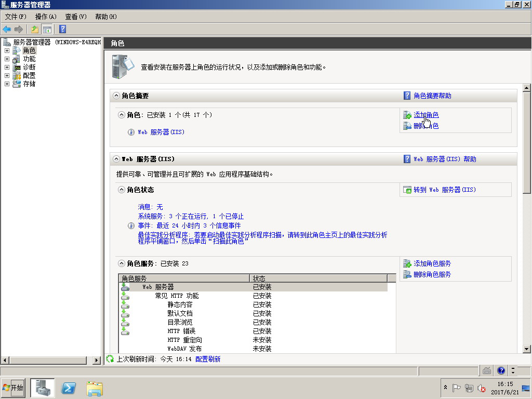Expand the 角色 tree node
532x399 pixels.
(x=7, y=51)
